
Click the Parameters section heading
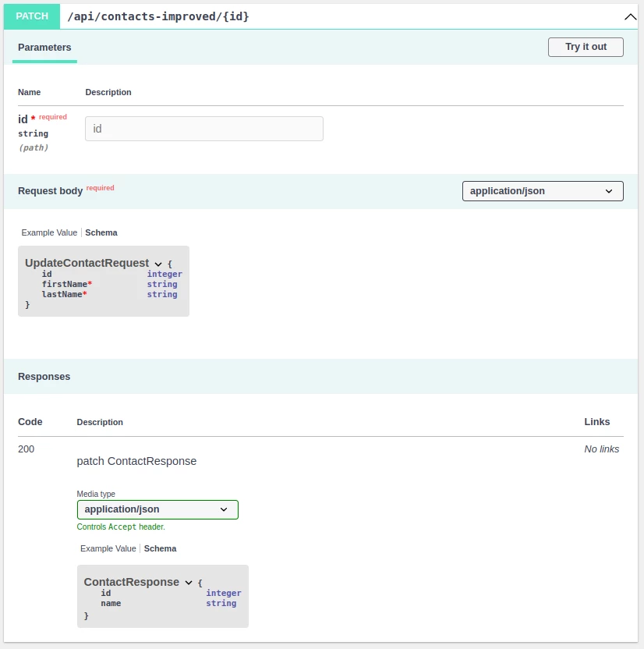(x=44, y=47)
